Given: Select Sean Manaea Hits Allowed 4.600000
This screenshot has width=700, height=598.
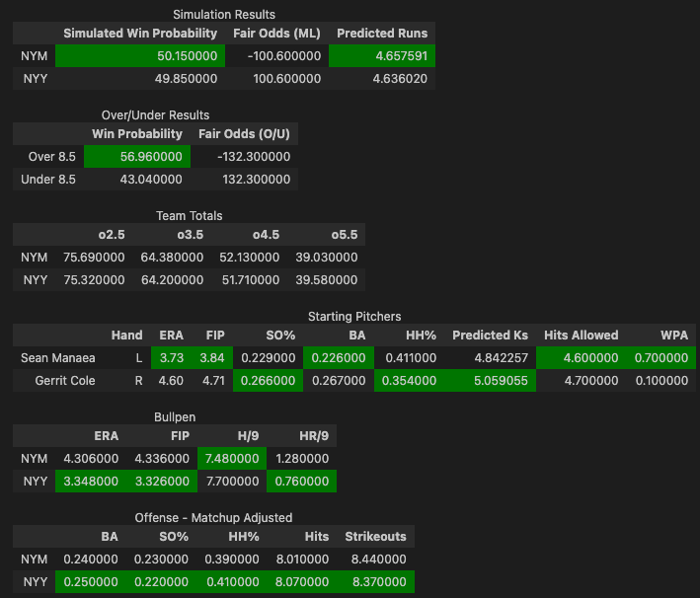Looking at the screenshot, I should click(582, 358).
